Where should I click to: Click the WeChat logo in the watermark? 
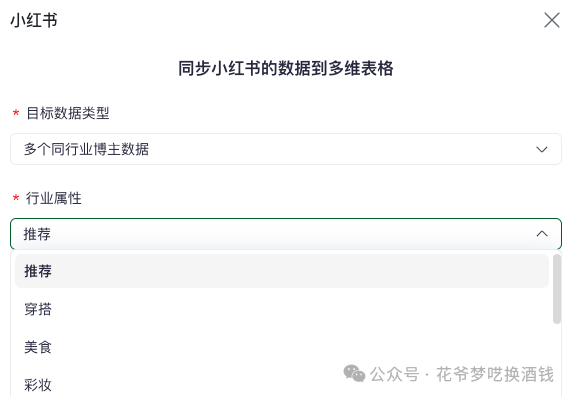[x=354, y=373]
